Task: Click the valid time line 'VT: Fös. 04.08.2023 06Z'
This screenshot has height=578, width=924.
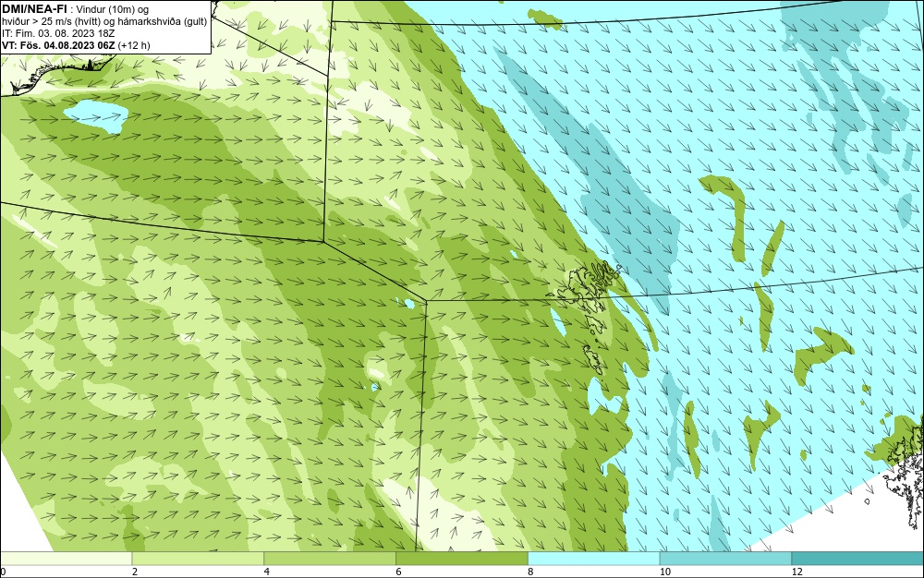Action: pyautogui.click(x=58, y=45)
